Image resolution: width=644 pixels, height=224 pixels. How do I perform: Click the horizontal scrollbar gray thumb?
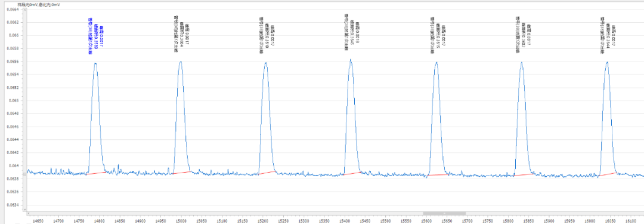[444, 213]
